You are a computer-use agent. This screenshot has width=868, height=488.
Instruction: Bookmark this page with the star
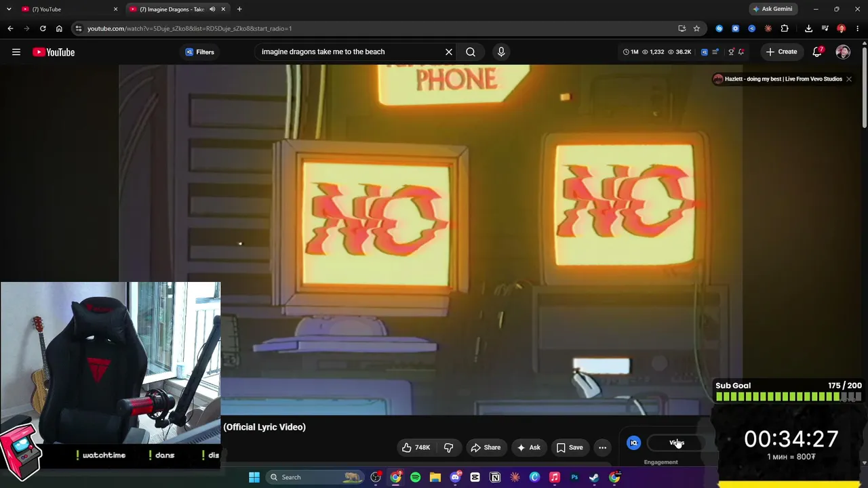696,28
